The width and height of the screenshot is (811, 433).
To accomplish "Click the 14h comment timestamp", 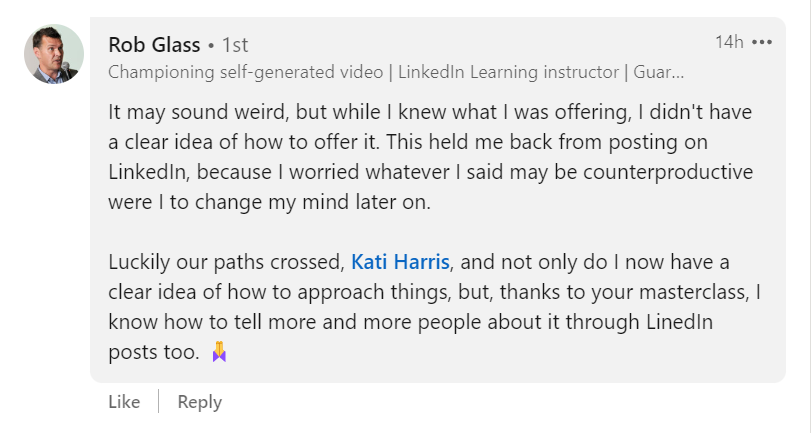I will 729,43.
